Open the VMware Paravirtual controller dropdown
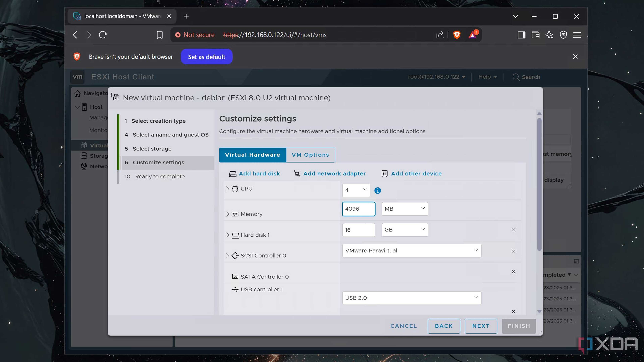 click(x=412, y=251)
